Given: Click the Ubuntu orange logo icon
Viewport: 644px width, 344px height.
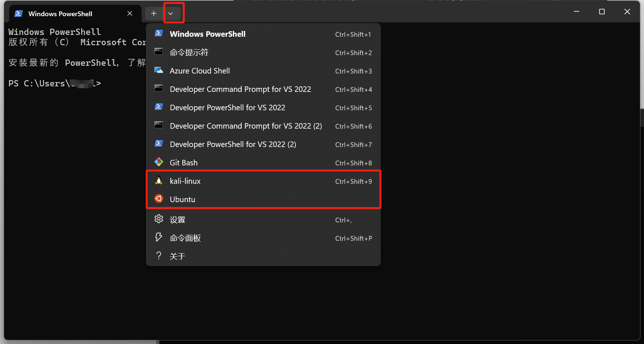Looking at the screenshot, I should pos(159,198).
